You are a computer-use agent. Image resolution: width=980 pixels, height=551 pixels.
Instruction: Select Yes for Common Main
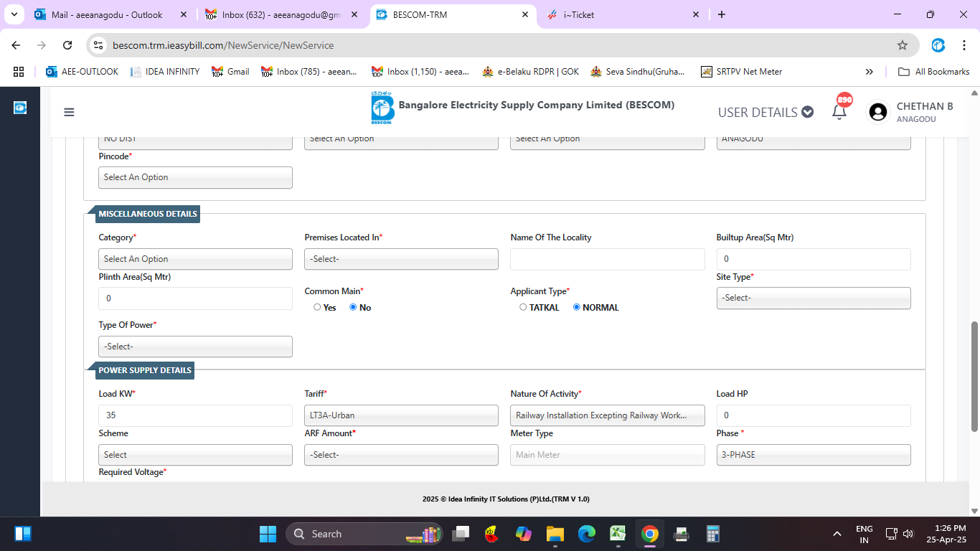click(x=317, y=307)
